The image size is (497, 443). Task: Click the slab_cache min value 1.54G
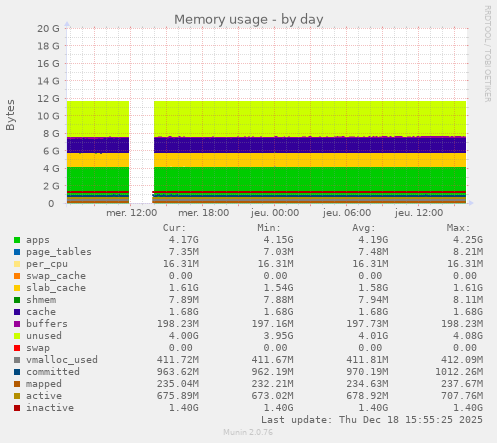(278, 288)
